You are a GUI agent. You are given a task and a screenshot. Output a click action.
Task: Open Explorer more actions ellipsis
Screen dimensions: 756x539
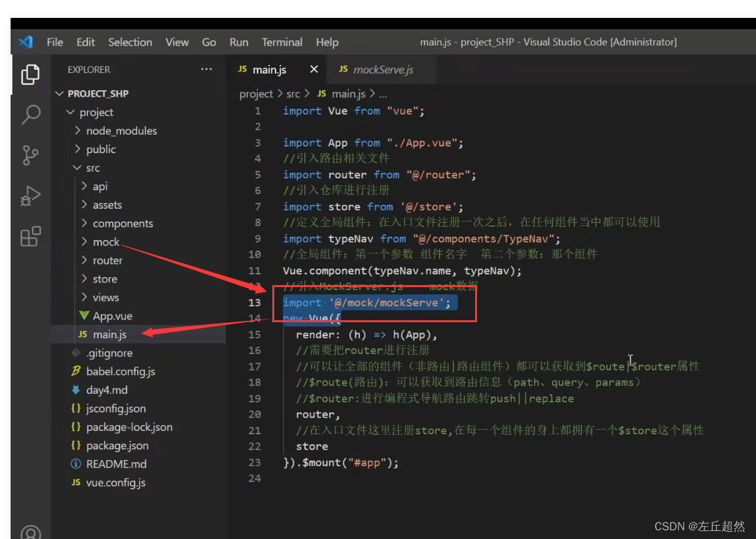[x=206, y=69]
